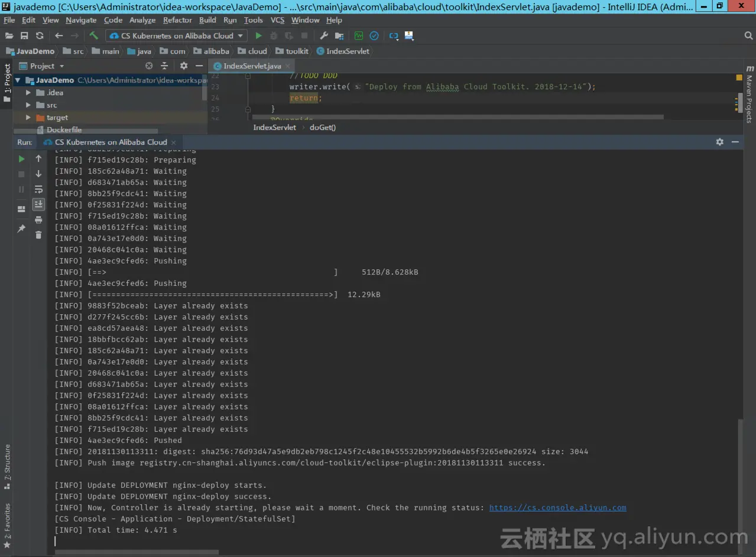Open the Build menu

207,20
